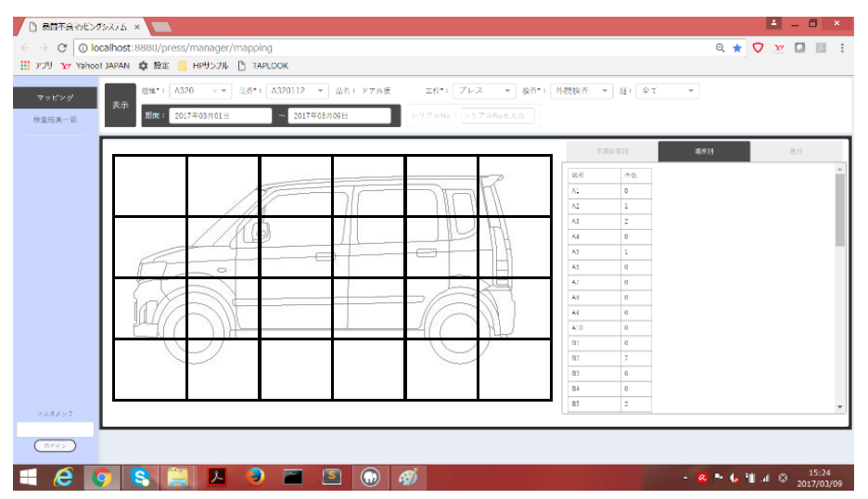Open Google Chrome from the taskbar

pyautogui.click(x=101, y=478)
